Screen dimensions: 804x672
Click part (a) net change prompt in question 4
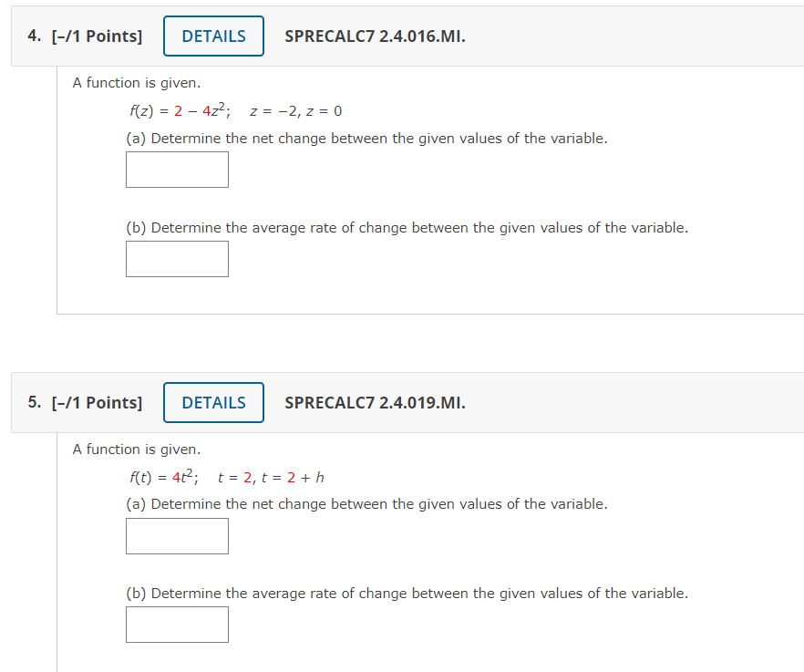tap(366, 139)
